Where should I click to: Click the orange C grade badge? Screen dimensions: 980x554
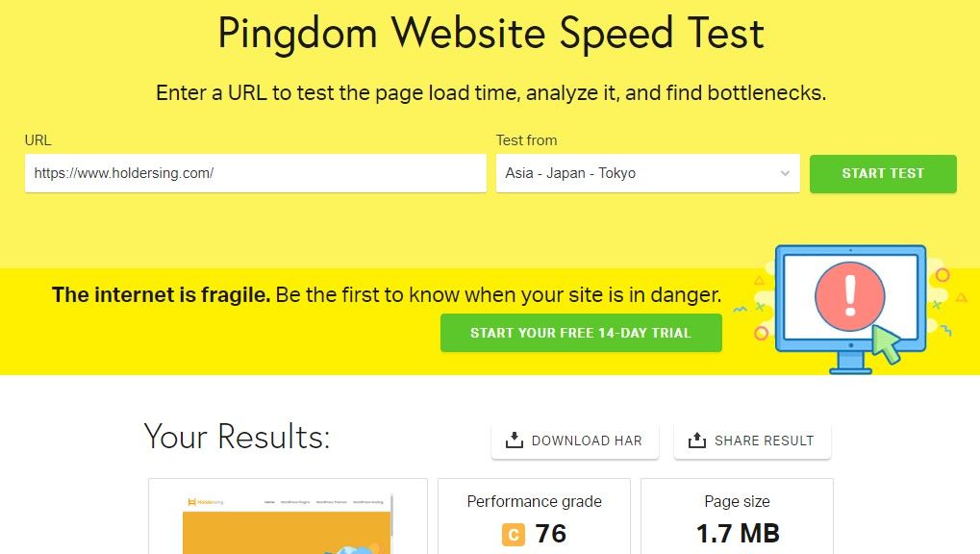coord(514,535)
